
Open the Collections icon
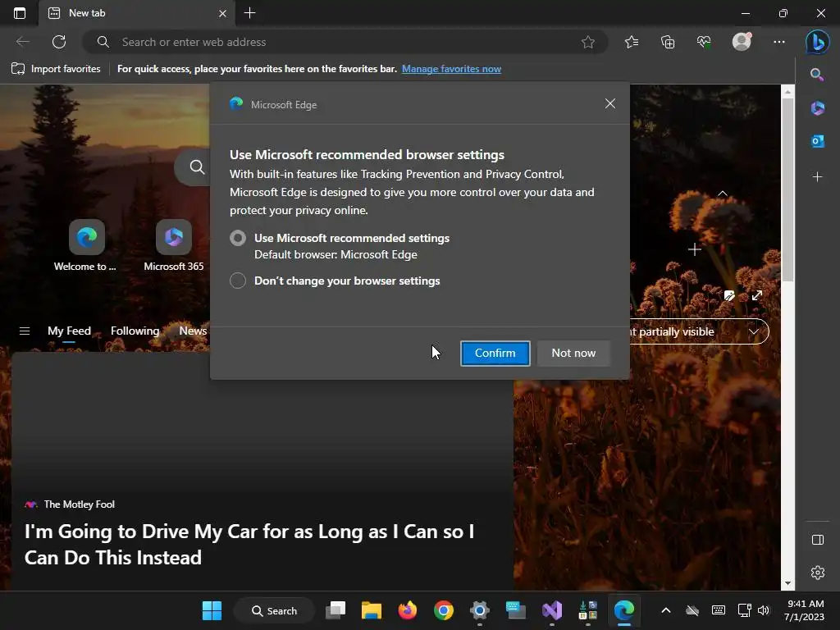(x=668, y=42)
